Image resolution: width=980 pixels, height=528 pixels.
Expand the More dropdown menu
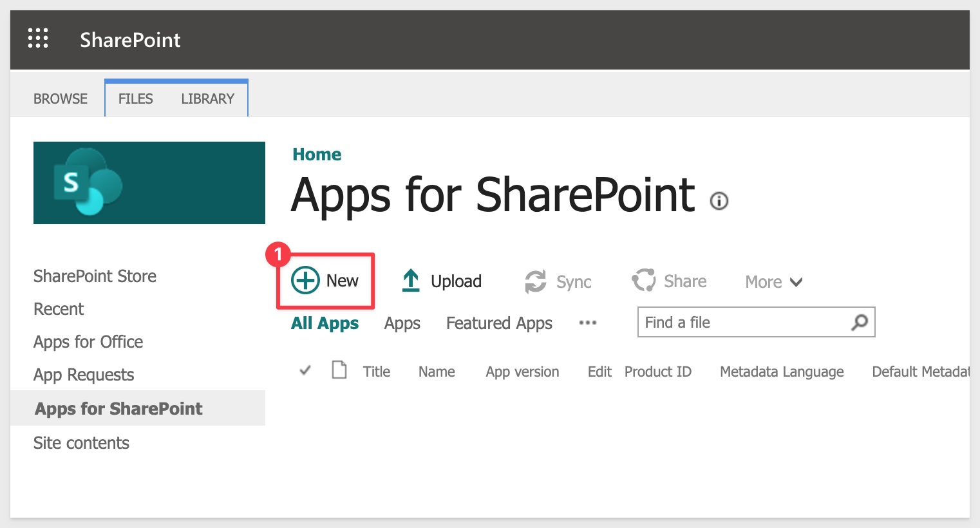pyautogui.click(x=774, y=282)
